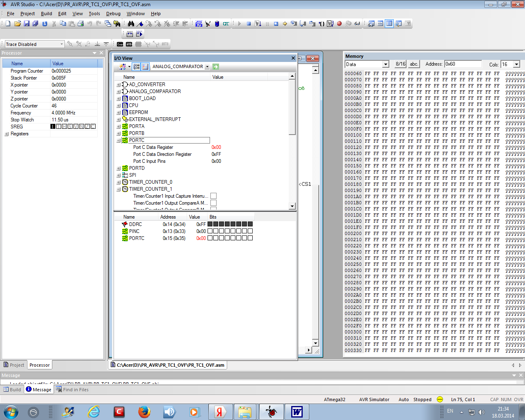Screen dimensions: 525x420
Task: Toggle the Watch window toolbar icon
Action: point(371,24)
